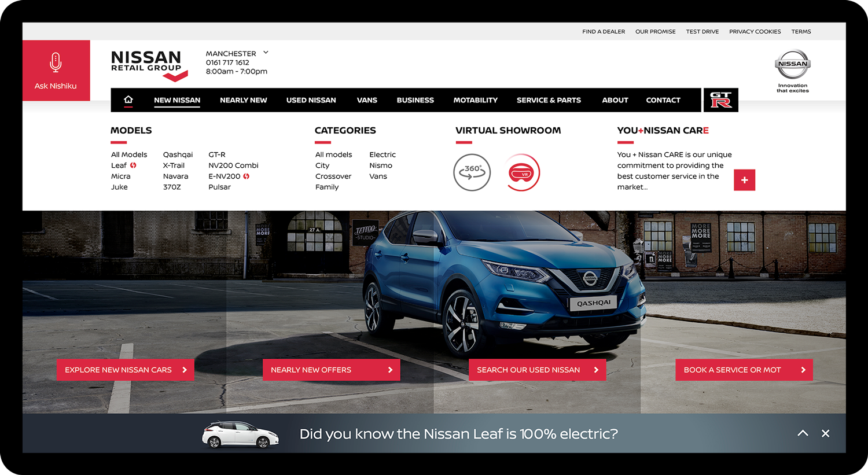Open the Used Nissan menu
Image resolution: width=868 pixels, height=475 pixels.
pyautogui.click(x=311, y=100)
